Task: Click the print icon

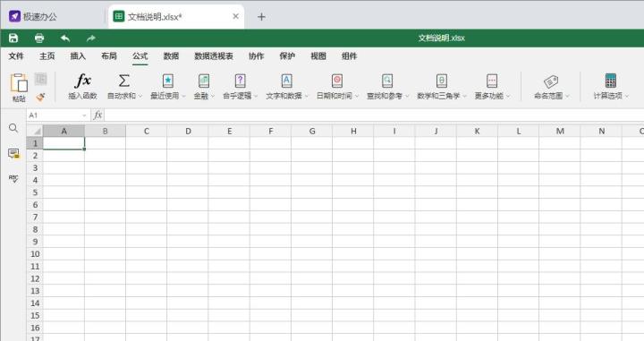Action: click(39, 38)
